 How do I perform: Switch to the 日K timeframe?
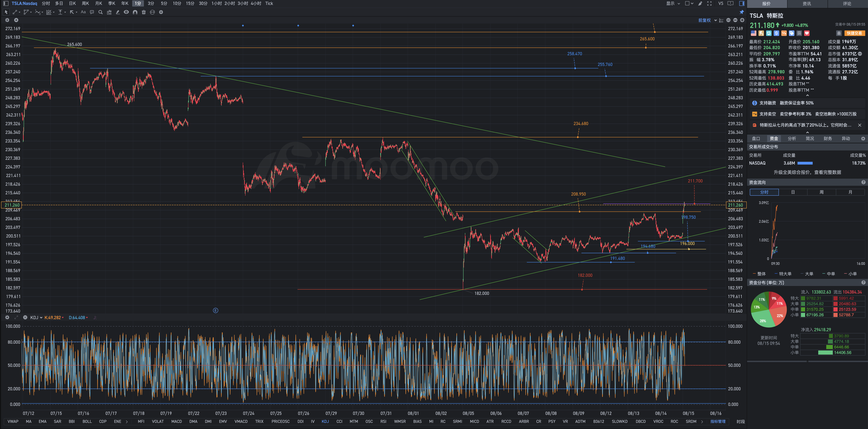click(72, 3)
